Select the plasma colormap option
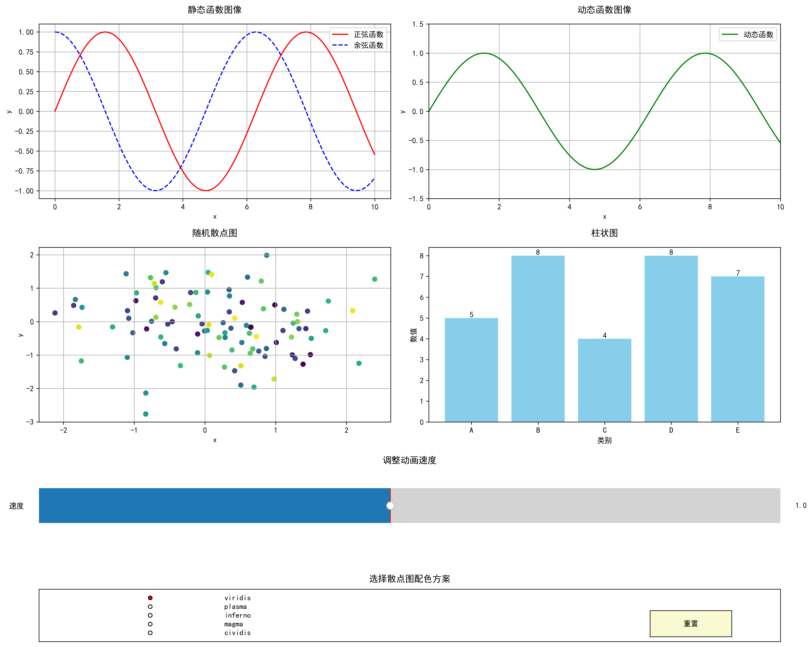 150,606
